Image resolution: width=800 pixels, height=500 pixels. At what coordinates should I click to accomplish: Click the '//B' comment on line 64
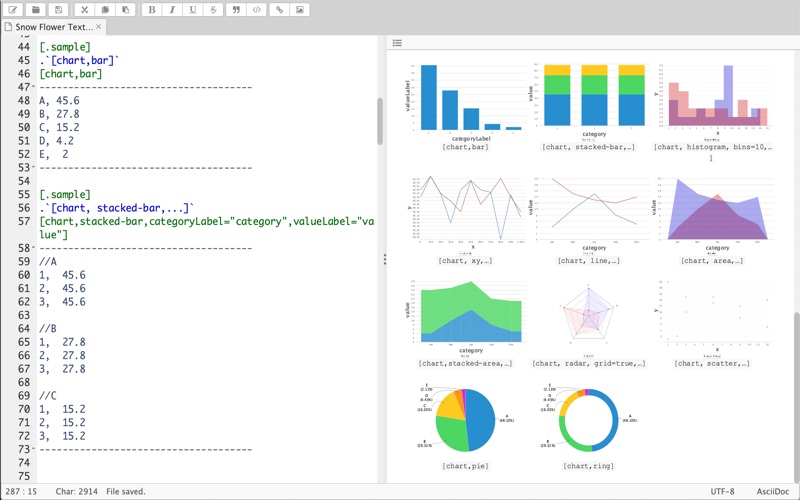[x=47, y=329]
